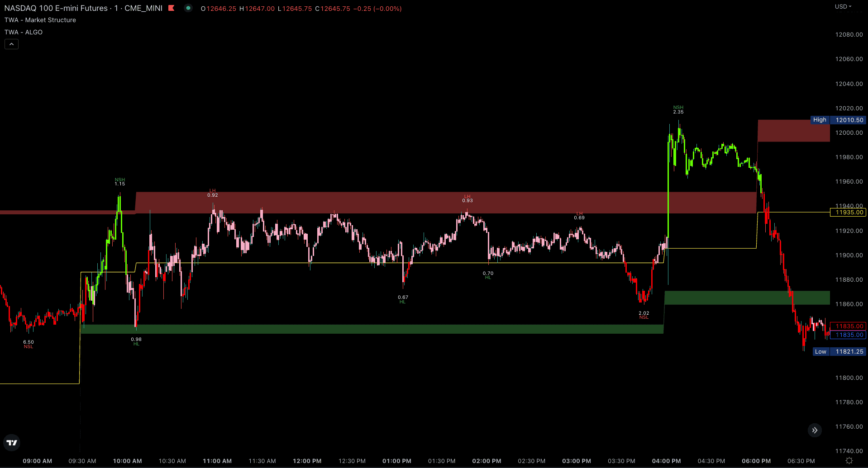Click the NSH 1.15 swing high label
This screenshot has height=468, width=868.
click(119, 182)
